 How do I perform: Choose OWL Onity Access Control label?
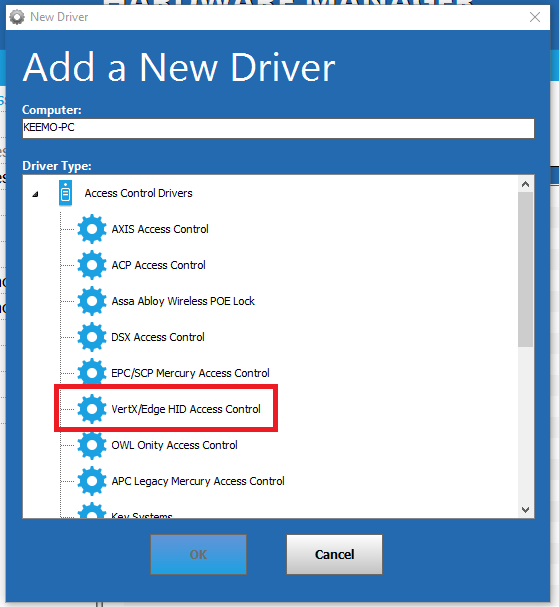[x=174, y=445]
